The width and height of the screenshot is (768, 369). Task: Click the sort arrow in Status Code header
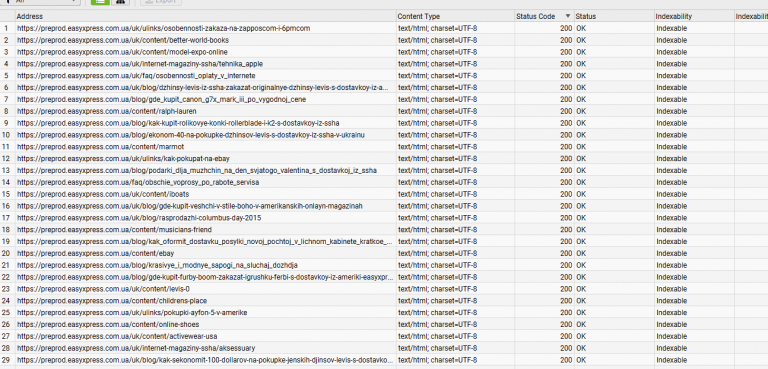click(568, 16)
